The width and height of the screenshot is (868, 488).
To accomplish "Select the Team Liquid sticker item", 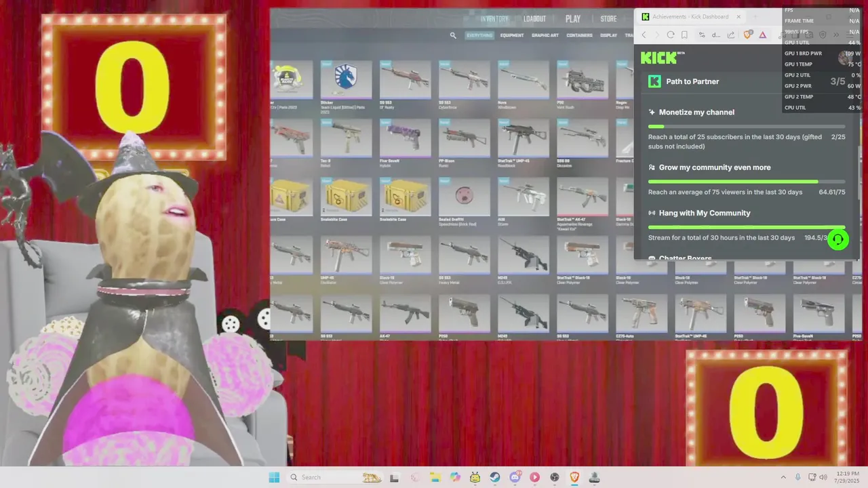I will coord(346,79).
